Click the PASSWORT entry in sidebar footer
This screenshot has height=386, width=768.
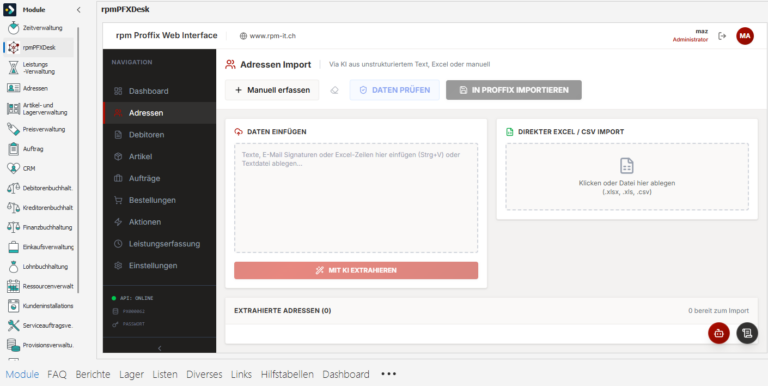[x=134, y=324]
